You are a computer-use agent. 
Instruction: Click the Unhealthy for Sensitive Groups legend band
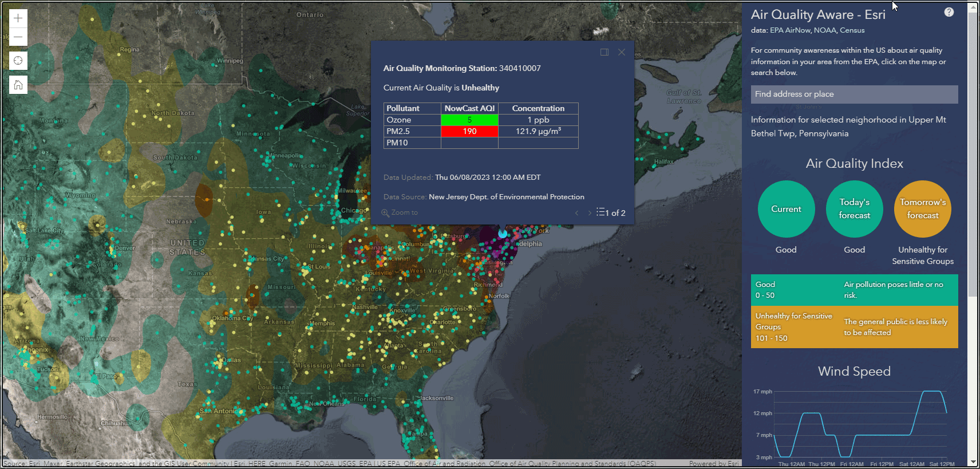pos(854,327)
